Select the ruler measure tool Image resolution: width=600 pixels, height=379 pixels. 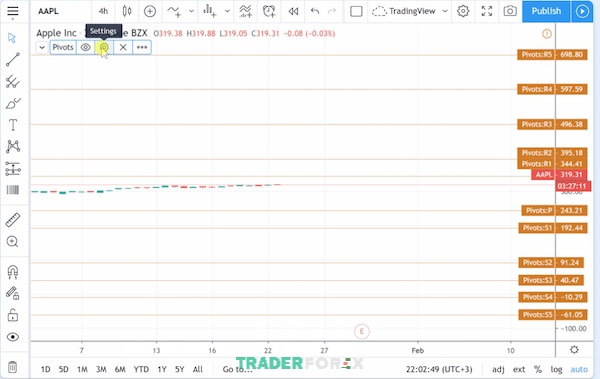point(13,220)
